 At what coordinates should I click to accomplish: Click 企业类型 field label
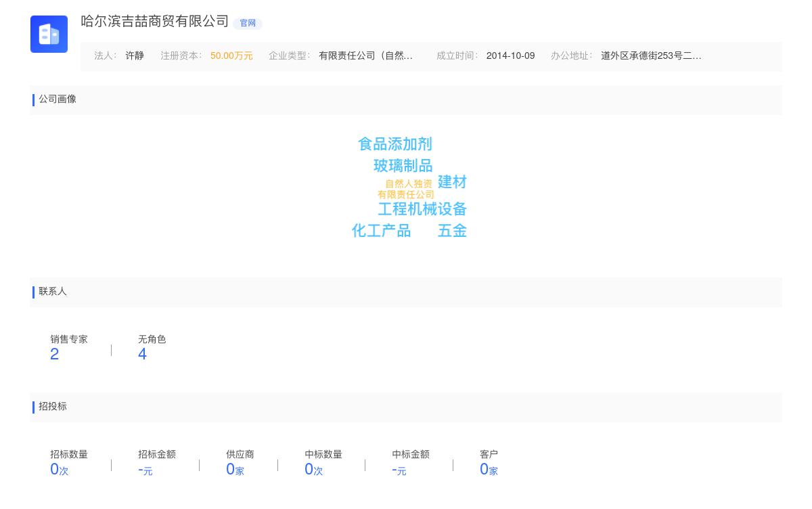289,56
